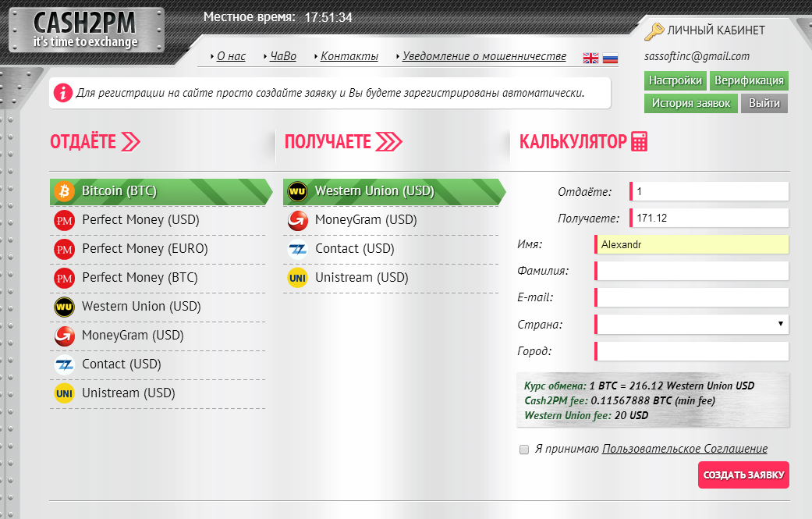Click Contact icon in Получаете column
812x519 pixels.
click(x=297, y=250)
